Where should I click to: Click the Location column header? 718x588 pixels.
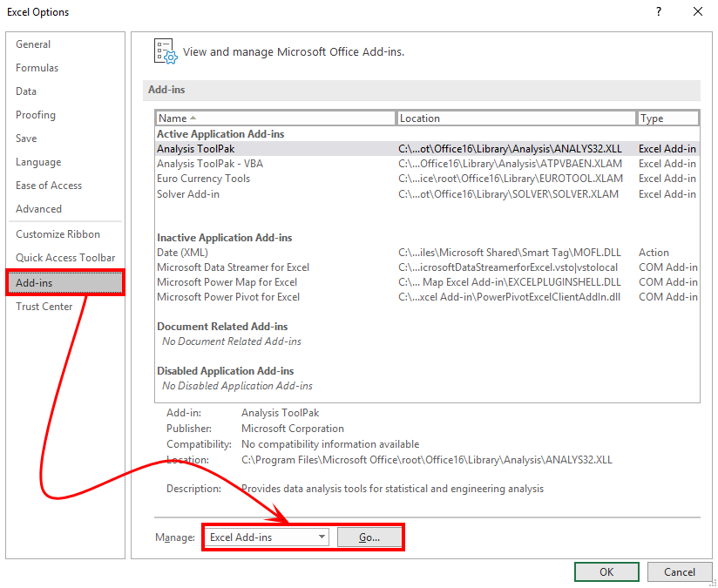[516, 118]
